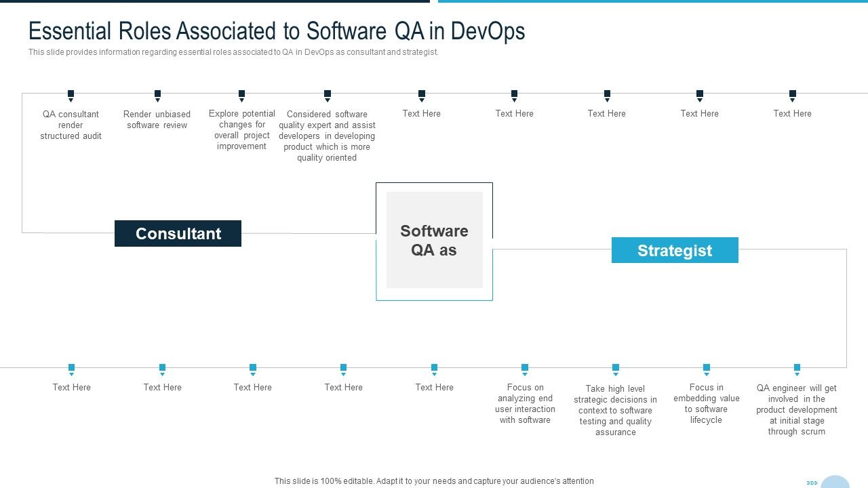Click the central 'Software QA as' box
This screenshot has width=868, height=488.
435,240
